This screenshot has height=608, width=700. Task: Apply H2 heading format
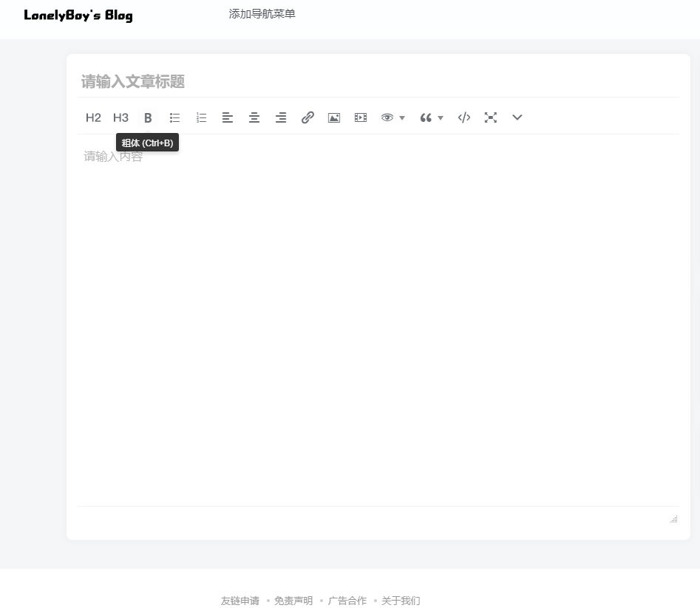coord(93,117)
